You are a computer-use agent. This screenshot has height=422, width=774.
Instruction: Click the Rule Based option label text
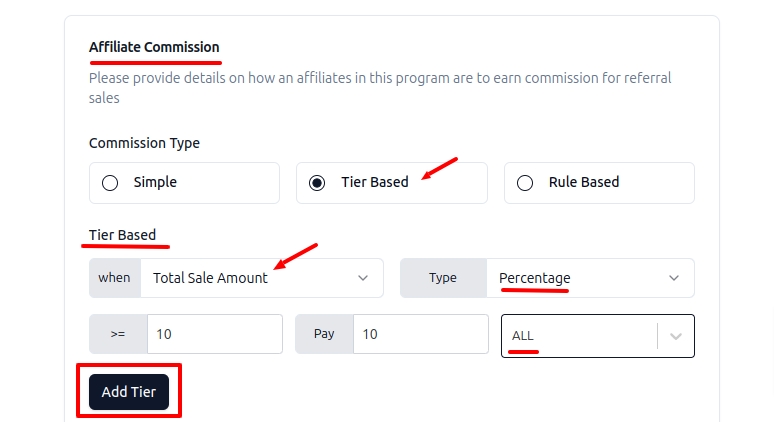point(584,183)
